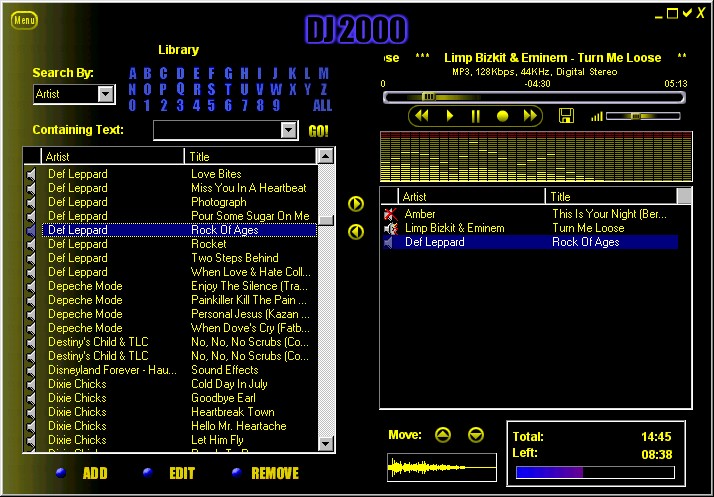Click speaker icon beside Let Him Fly

coord(31,440)
